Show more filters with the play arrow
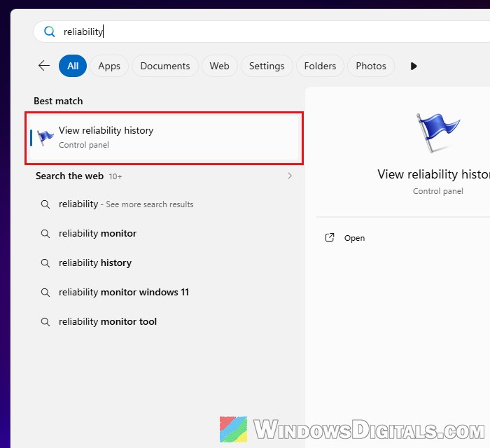This screenshot has width=490, height=448. 414,66
